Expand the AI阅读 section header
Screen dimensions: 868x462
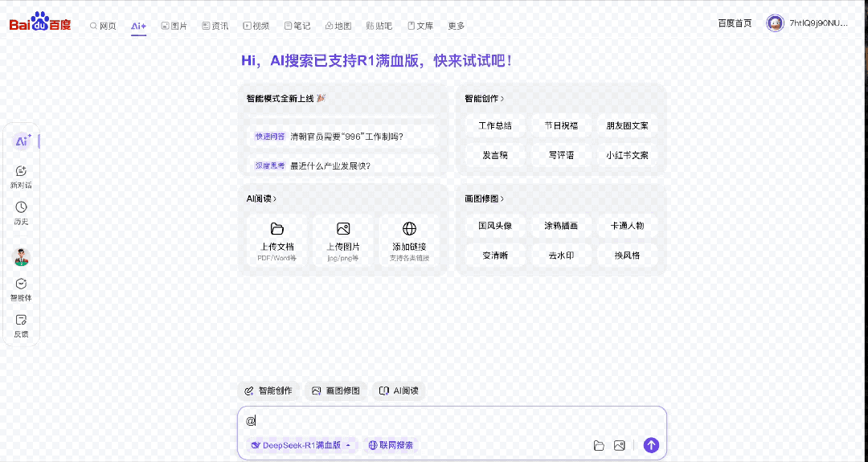click(x=261, y=198)
